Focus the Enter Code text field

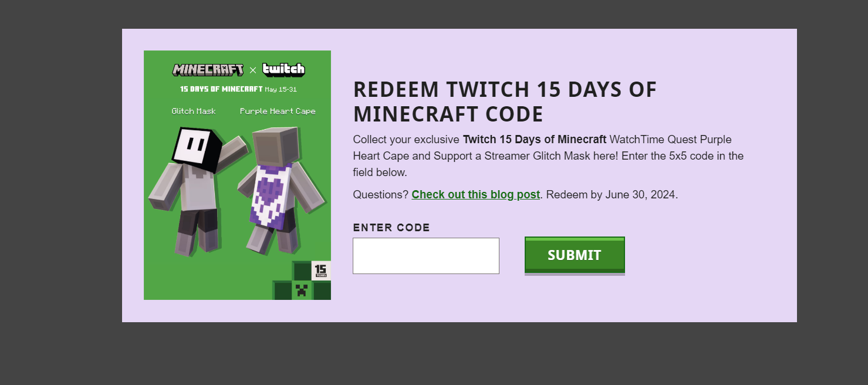tap(426, 256)
